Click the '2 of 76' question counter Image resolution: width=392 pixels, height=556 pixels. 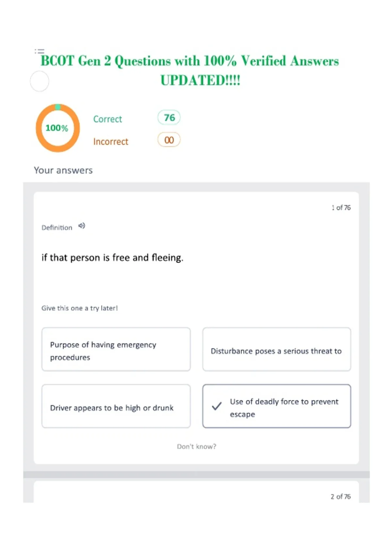[341, 496]
